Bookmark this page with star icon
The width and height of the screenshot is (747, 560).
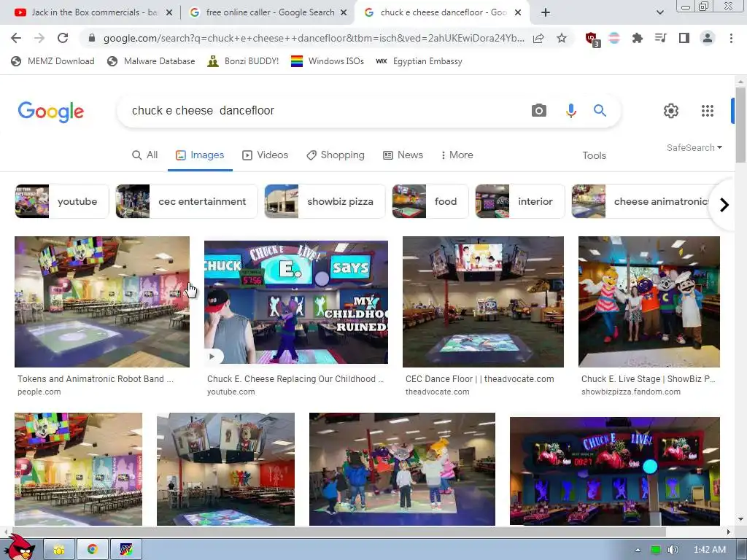pyautogui.click(x=562, y=38)
